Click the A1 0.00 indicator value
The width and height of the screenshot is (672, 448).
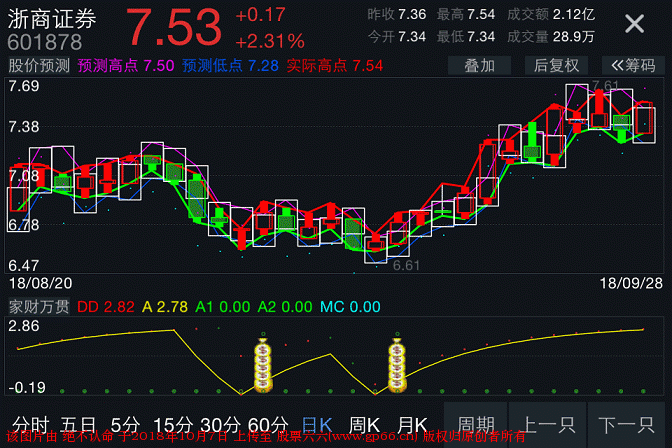223,307
